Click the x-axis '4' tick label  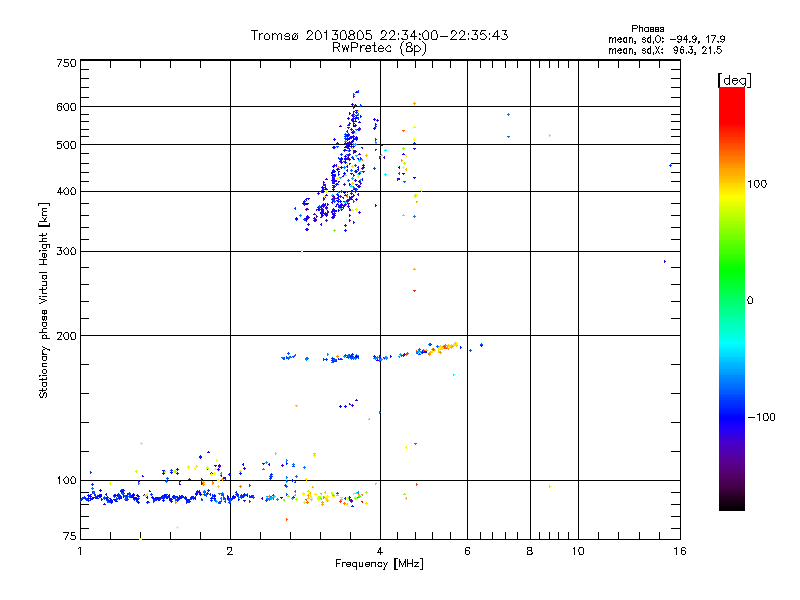pyautogui.click(x=380, y=551)
